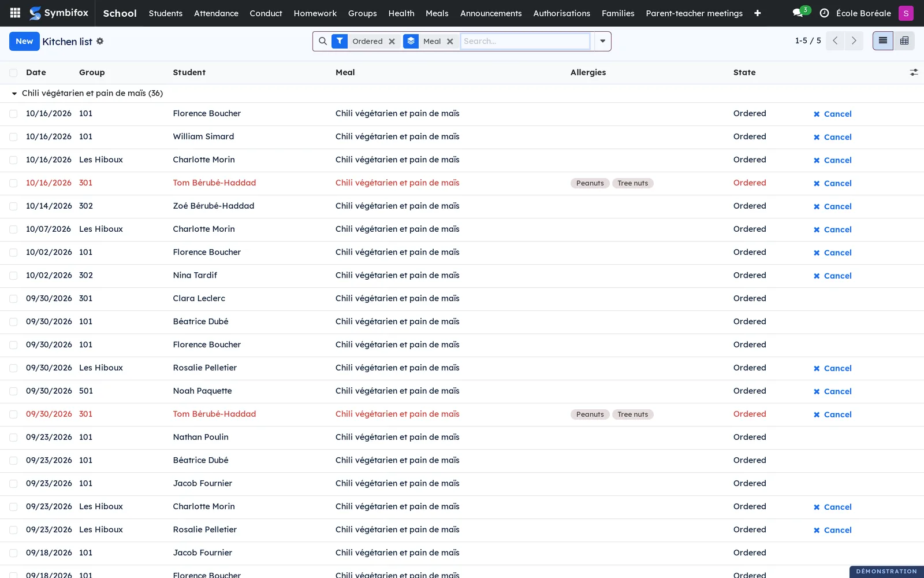Check the Nina Tardif row
This screenshot has height=578, width=924.
13,276
